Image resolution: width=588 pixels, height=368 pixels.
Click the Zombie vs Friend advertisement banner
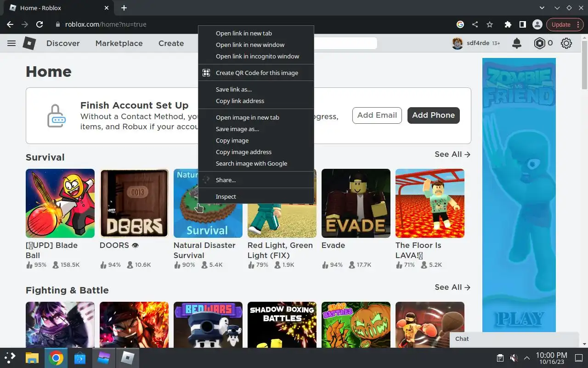click(519, 195)
